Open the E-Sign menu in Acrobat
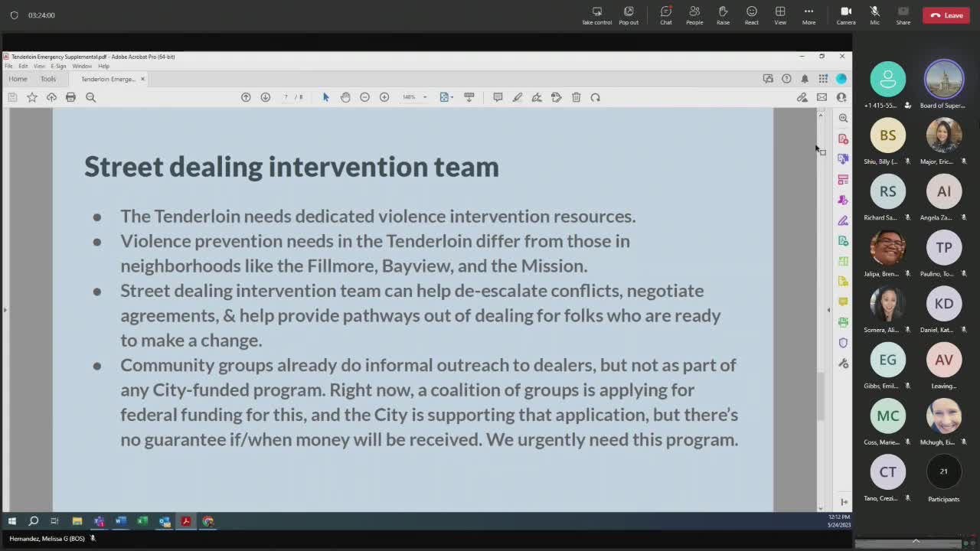Viewport: 980px width, 551px height. pyautogui.click(x=58, y=66)
